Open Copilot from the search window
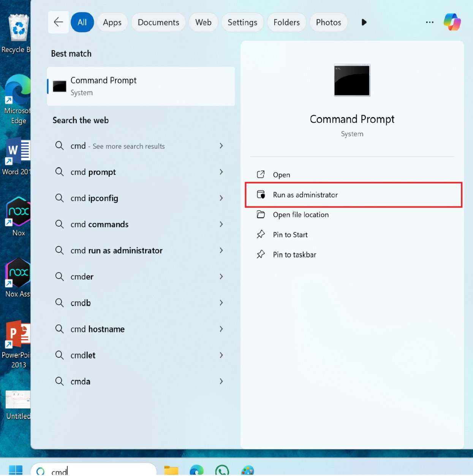This screenshot has height=476, width=473. 452,22
